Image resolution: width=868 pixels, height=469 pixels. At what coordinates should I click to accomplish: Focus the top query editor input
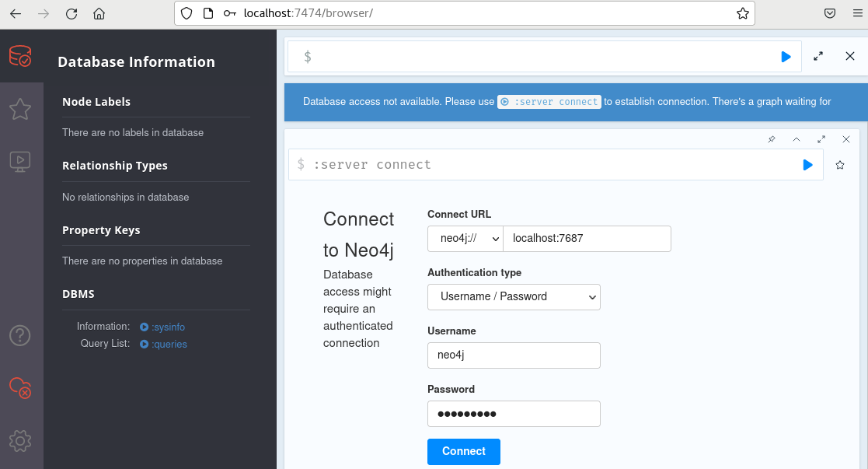coord(542,57)
